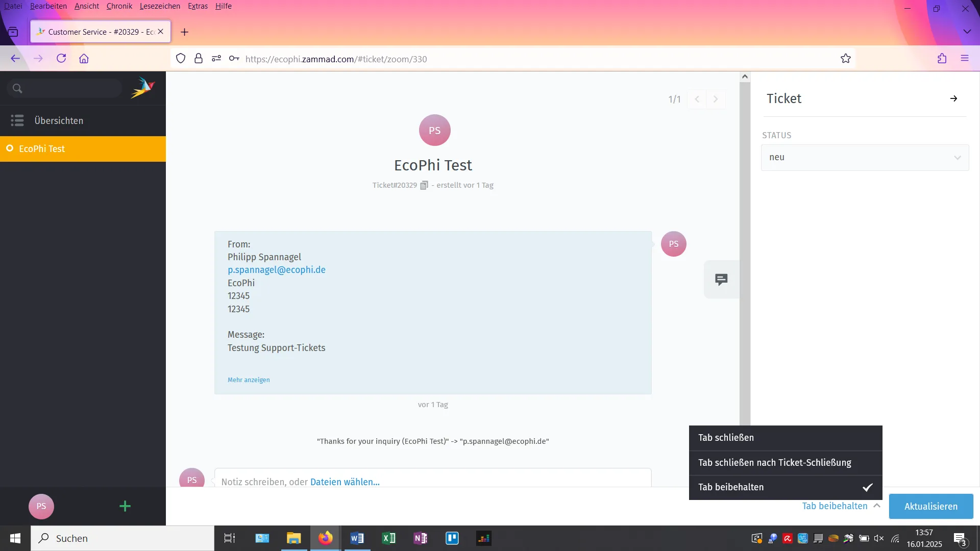Click the copy ticket number icon
The image size is (980, 551).
click(x=424, y=185)
